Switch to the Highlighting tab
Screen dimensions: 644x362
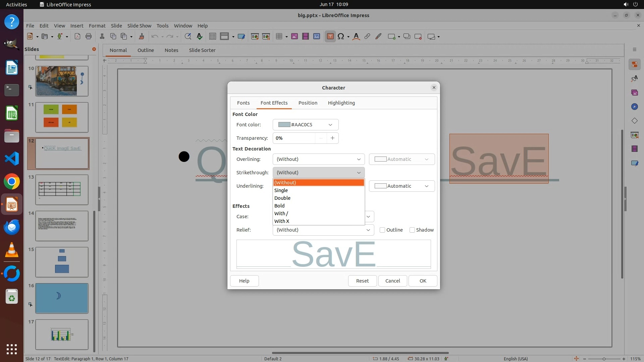(x=341, y=103)
